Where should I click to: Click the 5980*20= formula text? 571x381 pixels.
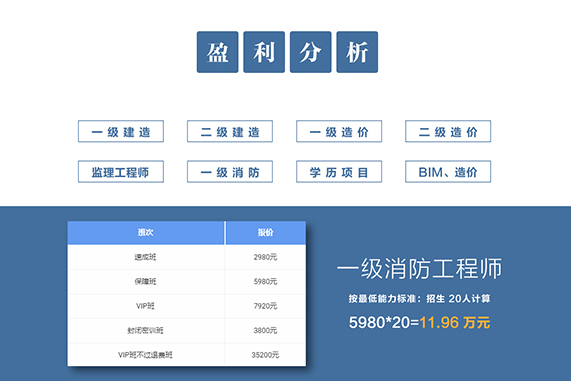(384, 322)
